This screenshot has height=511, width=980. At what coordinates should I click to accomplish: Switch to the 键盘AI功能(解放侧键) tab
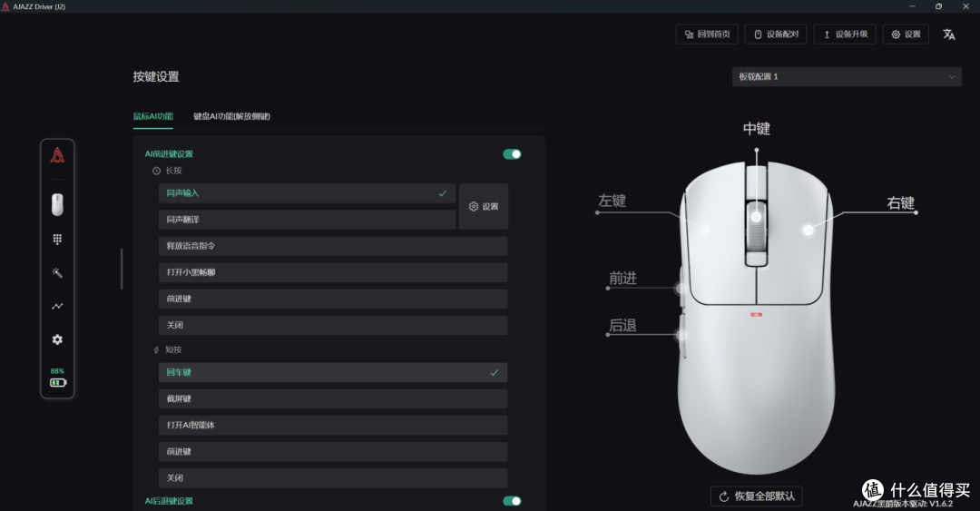click(232, 116)
